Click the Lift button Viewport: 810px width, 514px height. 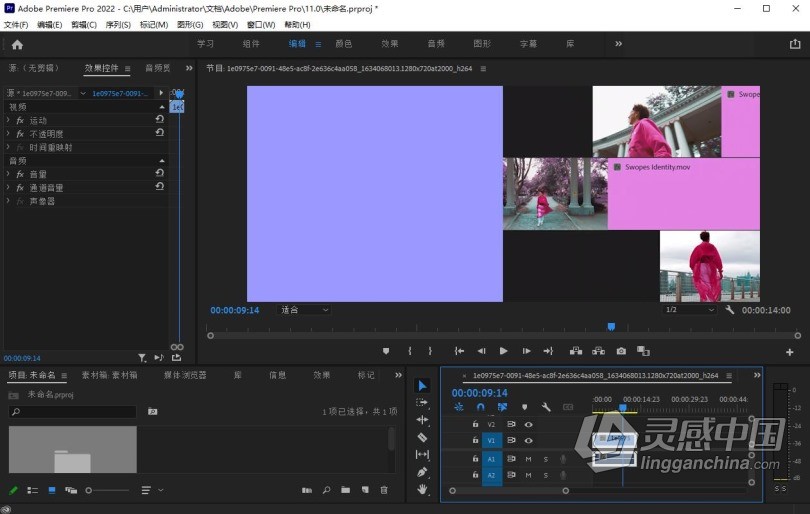tap(575, 351)
